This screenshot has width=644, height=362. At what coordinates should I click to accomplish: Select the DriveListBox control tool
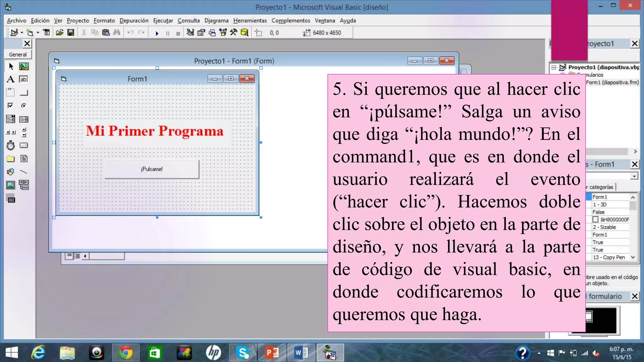[x=24, y=145]
